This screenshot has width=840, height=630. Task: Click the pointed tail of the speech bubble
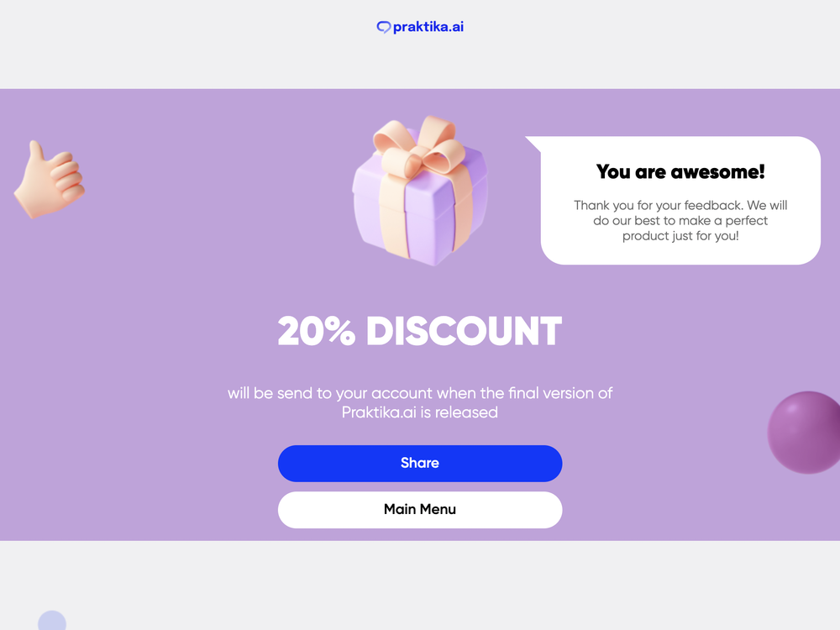pos(534,143)
